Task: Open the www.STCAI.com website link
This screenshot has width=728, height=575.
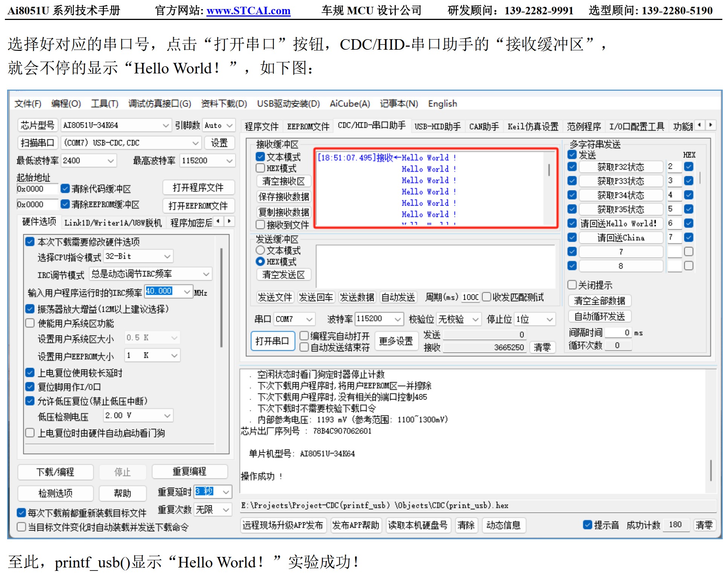Action: [248, 11]
